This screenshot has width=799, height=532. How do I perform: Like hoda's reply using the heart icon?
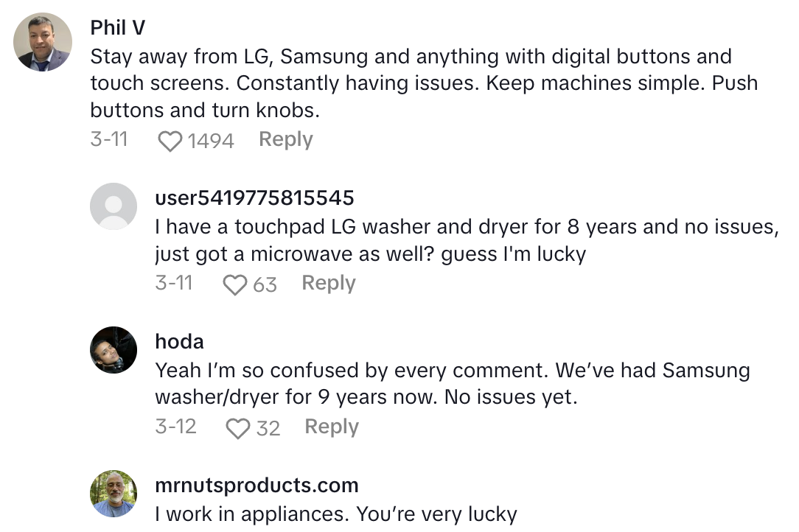[238, 428]
